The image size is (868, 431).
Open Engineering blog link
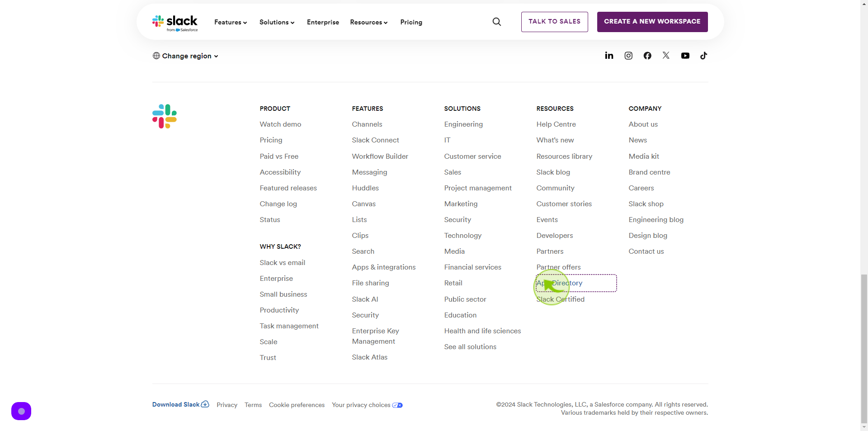click(x=656, y=220)
